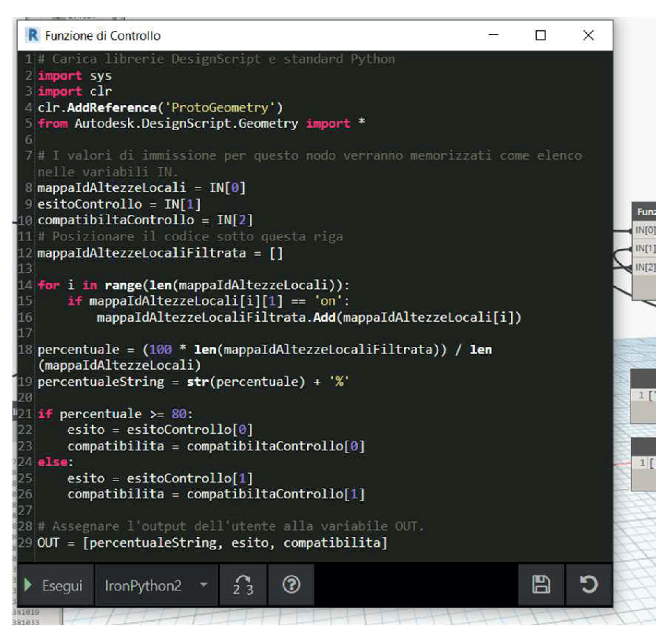Click the 'for i in range' loop line
This screenshot has width=672, height=640.
pyautogui.click(x=193, y=285)
